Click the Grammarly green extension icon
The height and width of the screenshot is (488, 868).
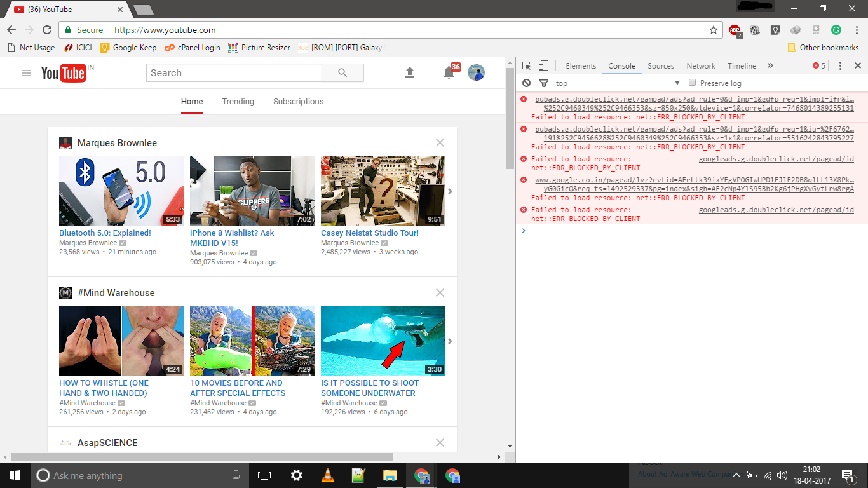click(836, 30)
